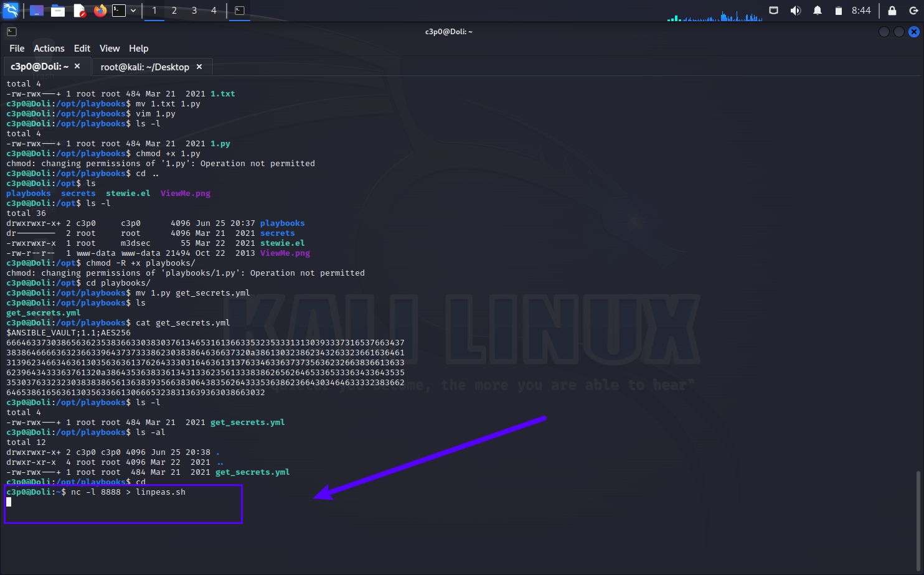Open the notifications bell icon

coord(818,11)
